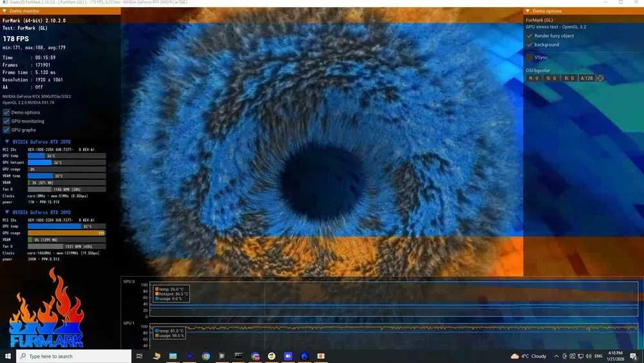Open network tray icon
Viewport: 644px width, 363px height.
(580, 356)
